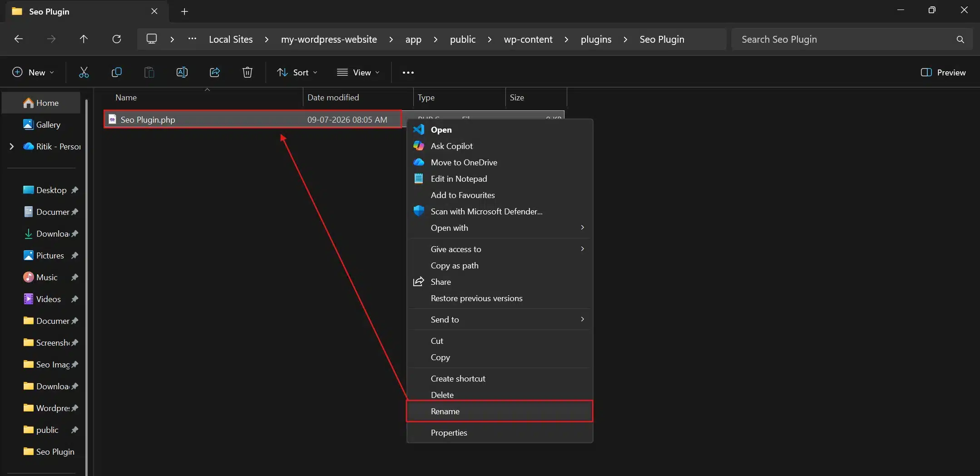Image resolution: width=980 pixels, height=476 pixels.
Task: Open Screenshots folder in sidebar
Action: (x=46, y=342)
